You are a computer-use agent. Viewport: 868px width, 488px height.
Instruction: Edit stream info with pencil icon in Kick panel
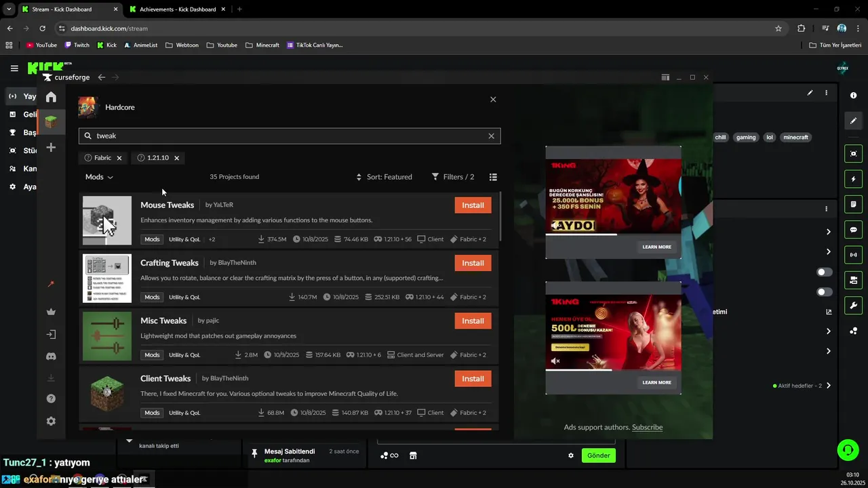click(x=810, y=93)
